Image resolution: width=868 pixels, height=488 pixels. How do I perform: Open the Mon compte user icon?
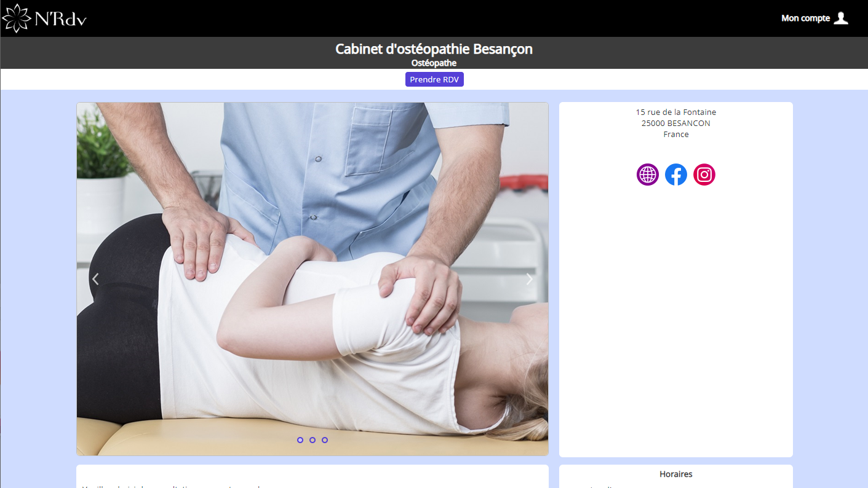click(841, 18)
